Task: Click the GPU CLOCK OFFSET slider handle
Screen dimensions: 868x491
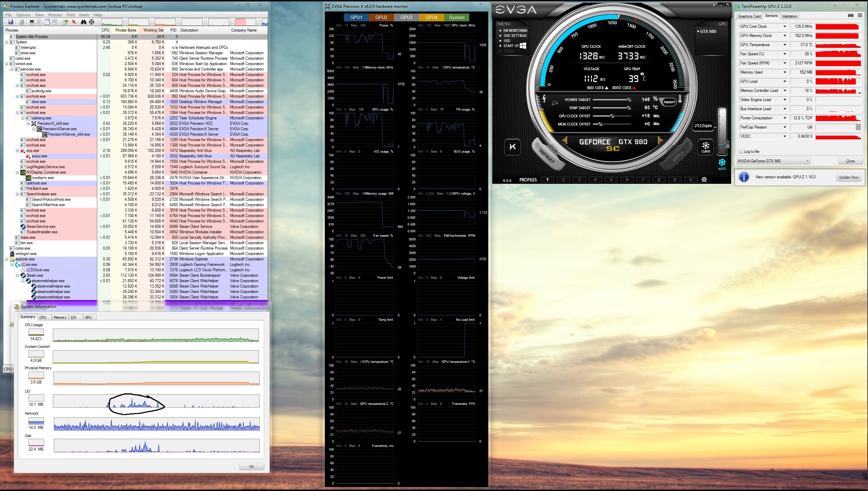Action: point(612,116)
